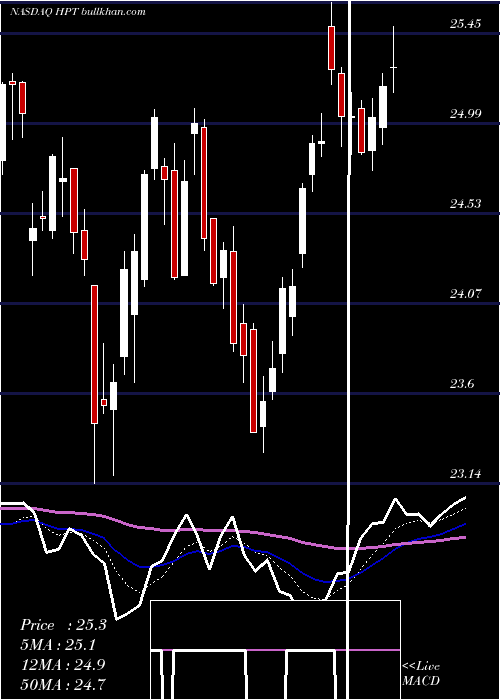Click the <<Live MACD label

coord(421,674)
